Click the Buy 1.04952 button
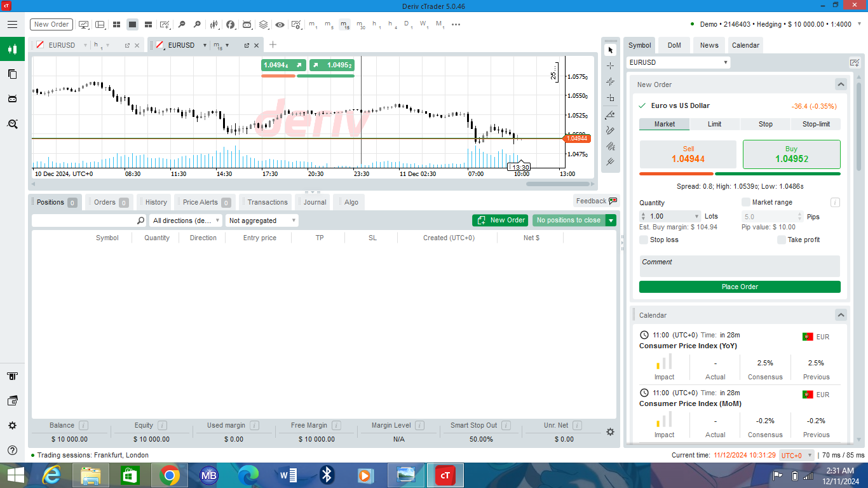 click(791, 154)
